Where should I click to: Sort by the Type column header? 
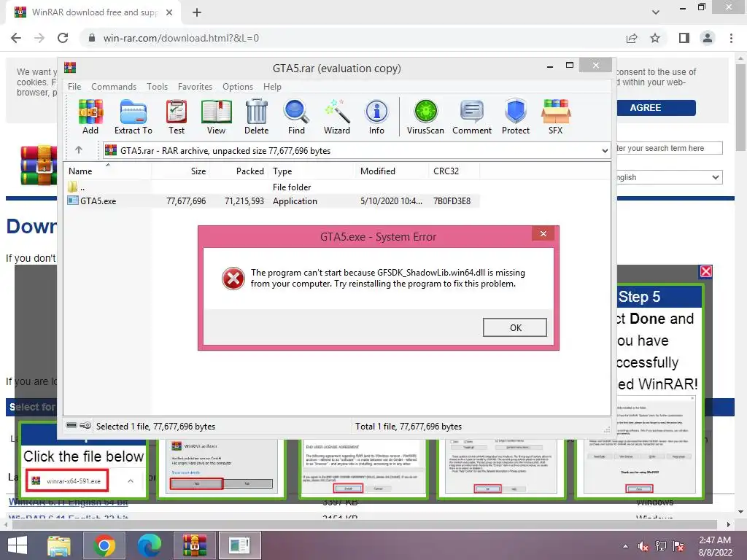point(311,171)
